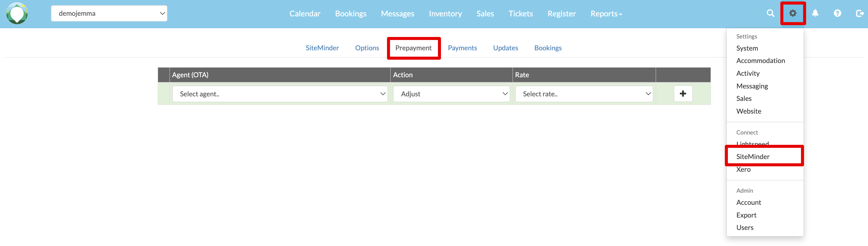Click the Rate column header
Image resolution: width=868 pixels, height=246 pixels.
[584, 75]
